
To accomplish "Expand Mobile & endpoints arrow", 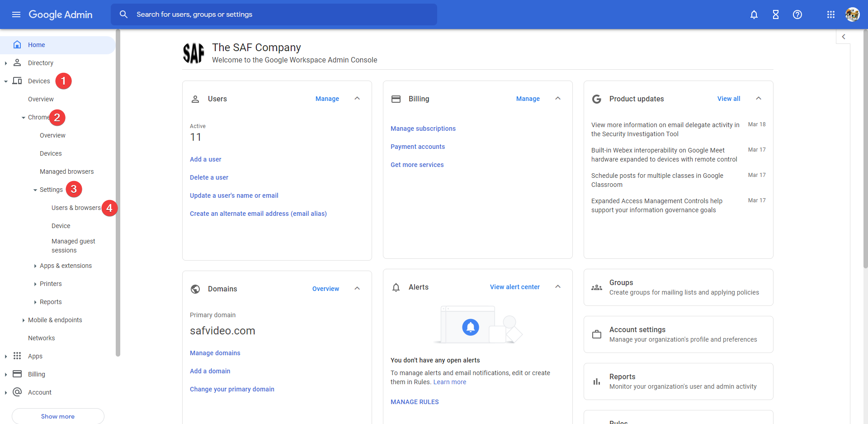I will click(24, 320).
